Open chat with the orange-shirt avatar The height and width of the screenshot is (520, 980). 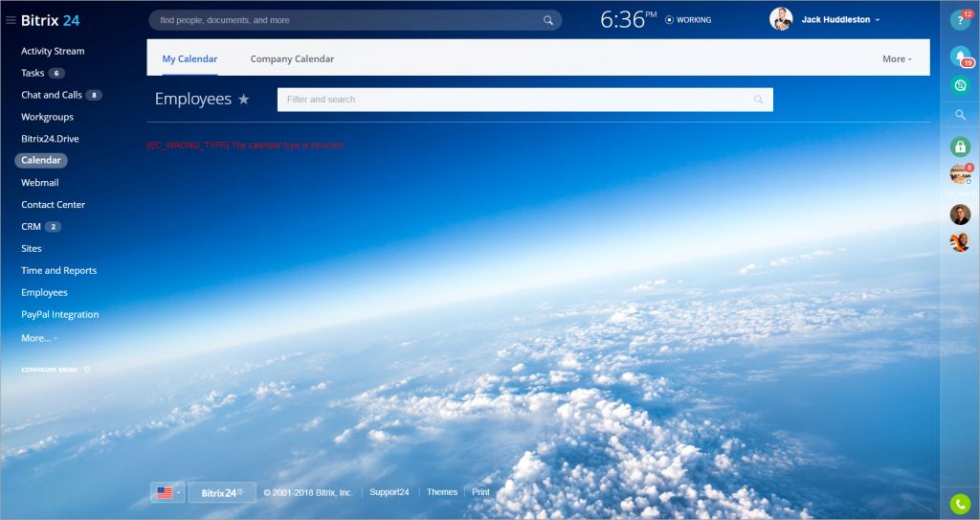pyautogui.click(x=960, y=241)
